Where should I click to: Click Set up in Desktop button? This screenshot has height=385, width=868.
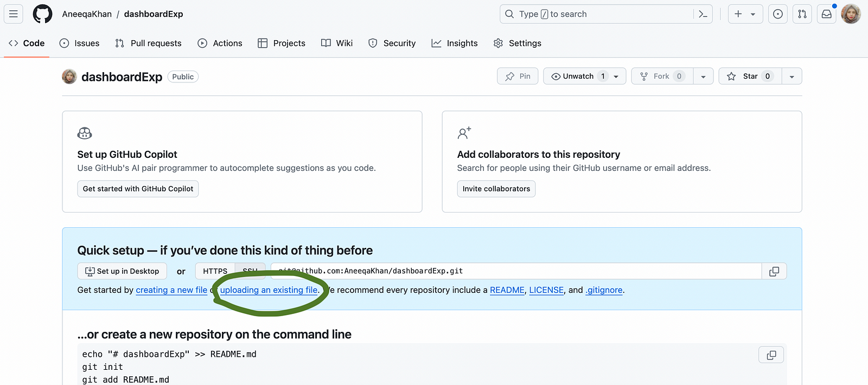123,271
